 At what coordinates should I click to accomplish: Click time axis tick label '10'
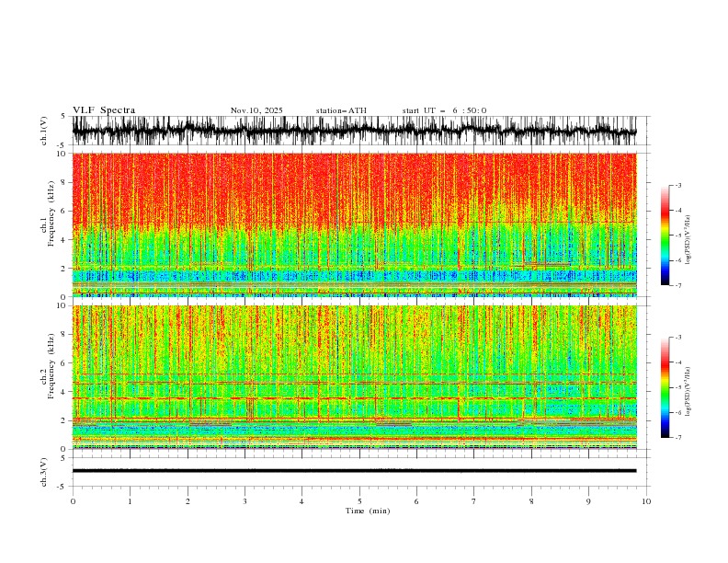(x=646, y=501)
